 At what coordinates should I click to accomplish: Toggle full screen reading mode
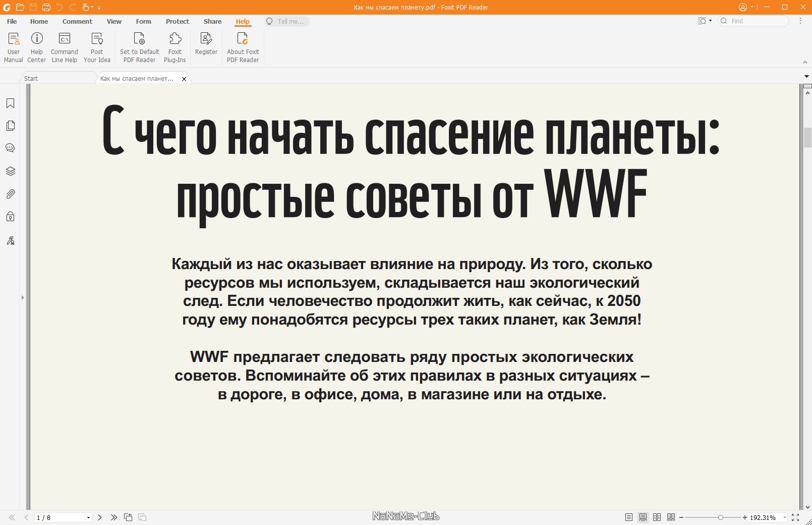pyautogui.click(x=795, y=517)
